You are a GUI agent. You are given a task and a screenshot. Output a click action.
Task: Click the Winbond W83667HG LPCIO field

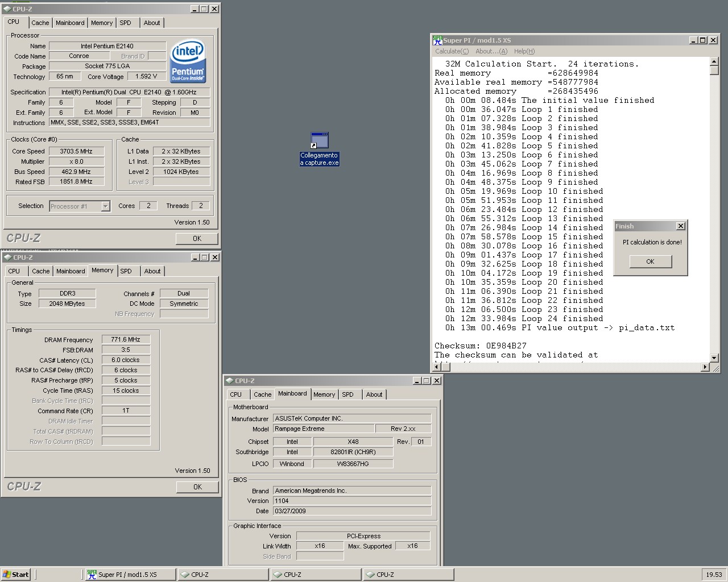click(x=353, y=464)
